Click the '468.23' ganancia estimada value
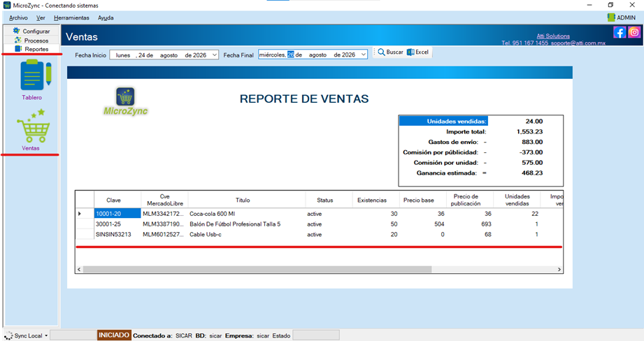 532,173
